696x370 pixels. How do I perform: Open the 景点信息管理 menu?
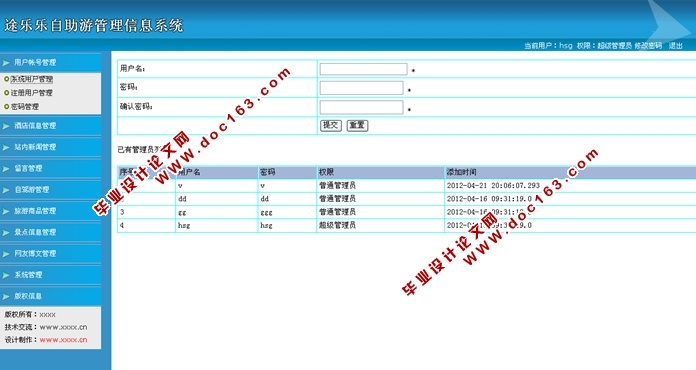click(35, 232)
